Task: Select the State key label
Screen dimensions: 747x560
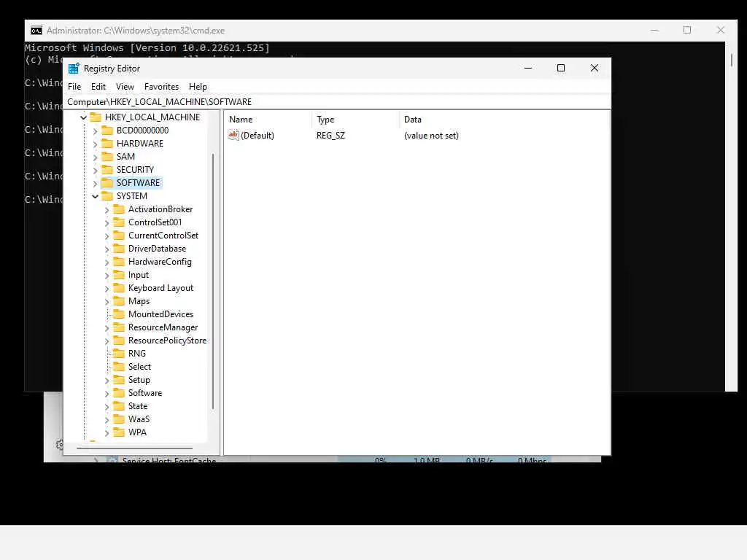Action: tap(138, 406)
